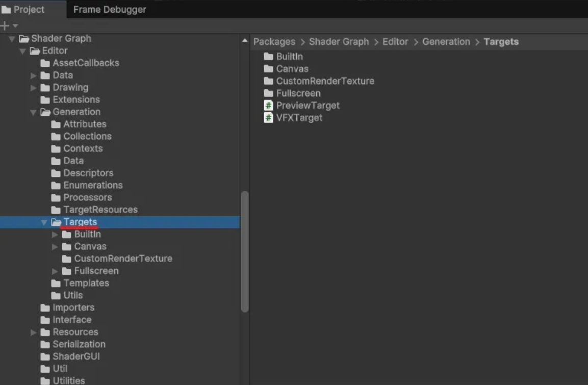Screen dimensions: 588x385
Task: Select the Templates folder label
Action: pyautogui.click(x=86, y=284)
